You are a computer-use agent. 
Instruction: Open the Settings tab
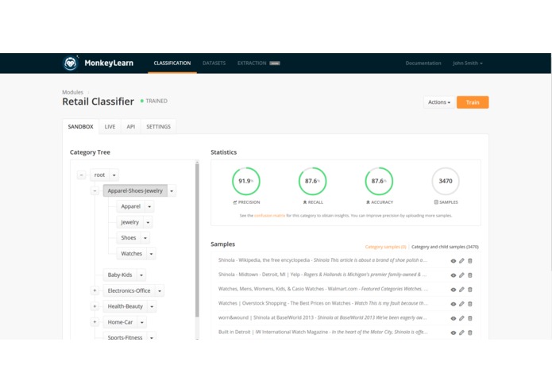158,126
